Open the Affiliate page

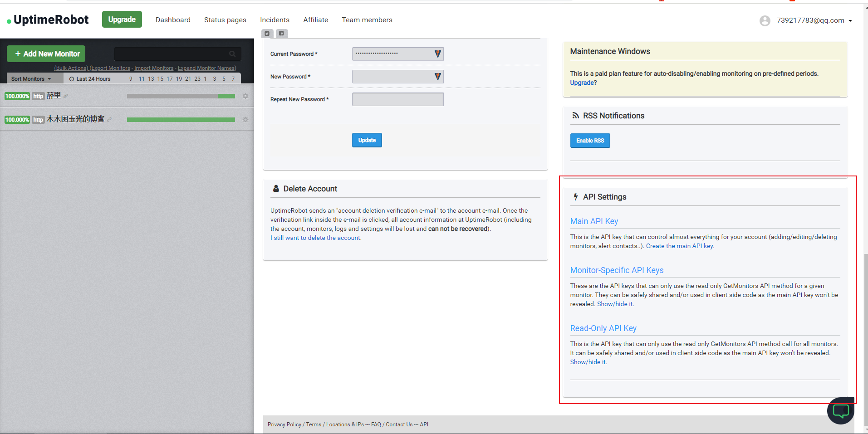pyautogui.click(x=316, y=20)
